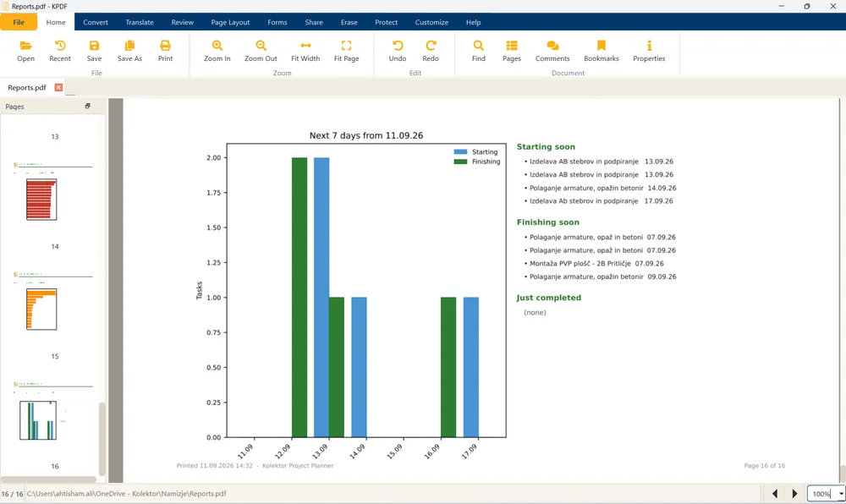The image size is (846, 504).
Task: Switch to the Help tab
Action: [473, 22]
